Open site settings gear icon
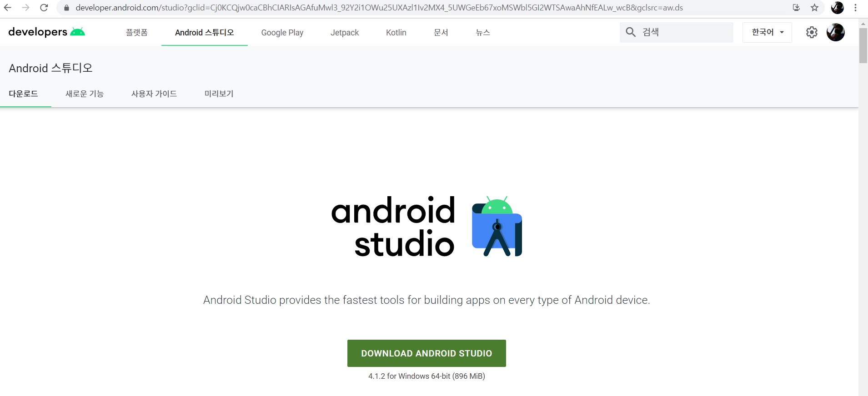 (x=812, y=32)
